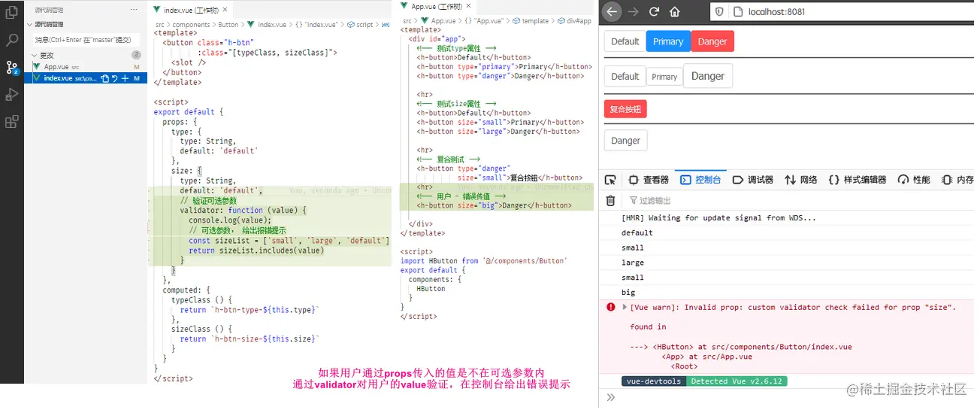This screenshot has height=410, width=980.
Task: Go back with the browser back arrow
Action: click(612, 11)
